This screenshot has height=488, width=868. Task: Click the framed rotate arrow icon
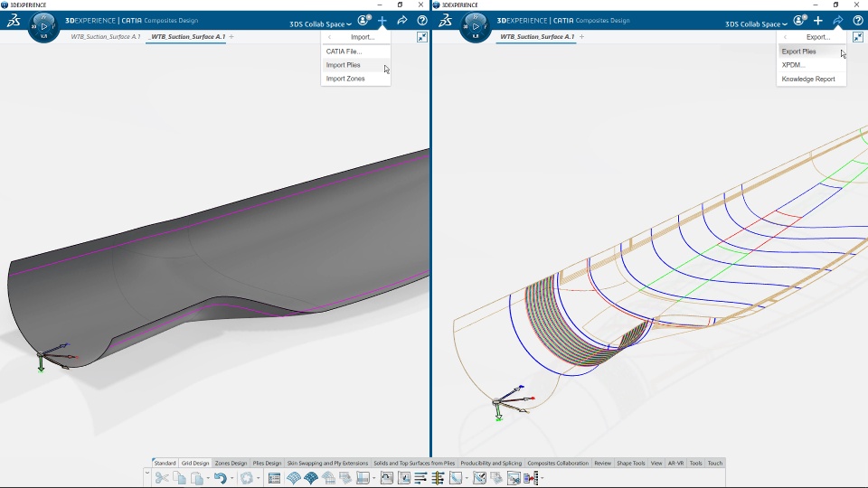[387, 477]
